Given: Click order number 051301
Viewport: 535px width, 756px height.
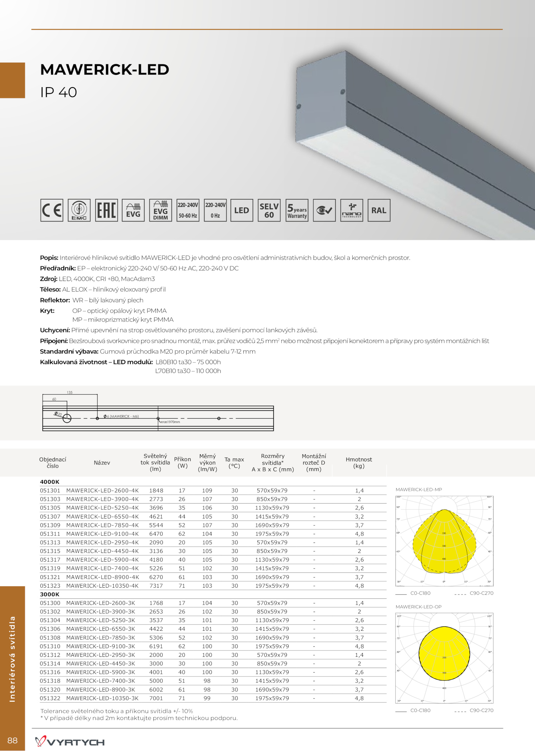Looking at the screenshot, I should point(50,490).
